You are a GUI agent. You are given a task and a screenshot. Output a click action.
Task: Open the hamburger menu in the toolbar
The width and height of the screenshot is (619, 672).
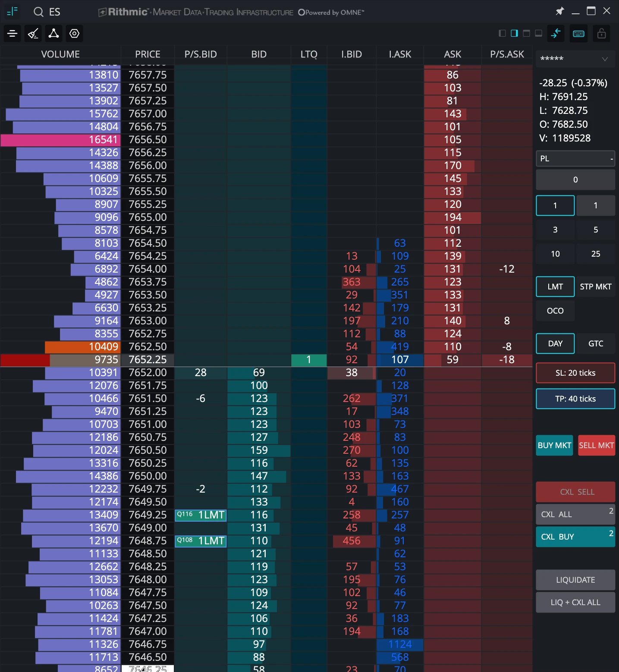(12, 34)
